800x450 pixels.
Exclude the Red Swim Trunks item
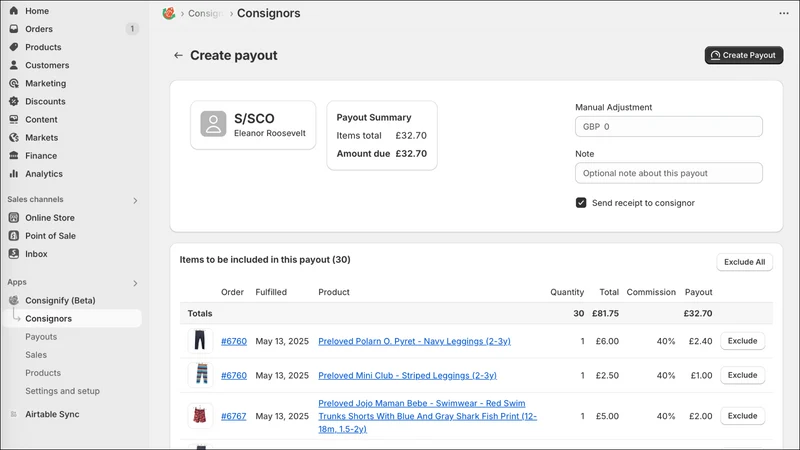(742, 416)
